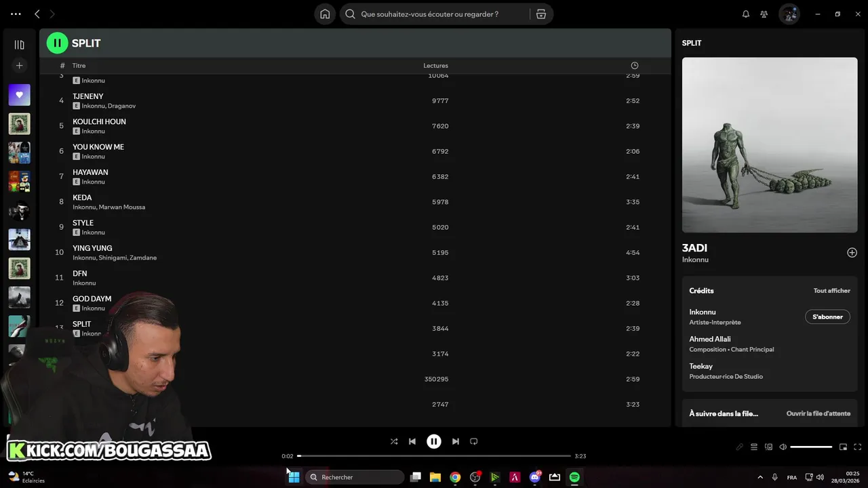The width and height of the screenshot is (868, 488).
Task: Open Liked Songs heart tile in sidebar
Action: (x=19, y=95)
